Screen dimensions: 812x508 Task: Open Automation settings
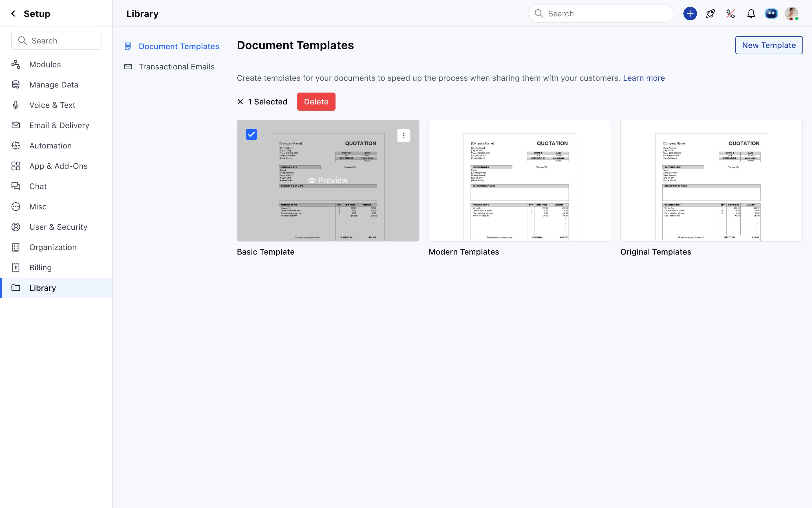coord(56,145)
